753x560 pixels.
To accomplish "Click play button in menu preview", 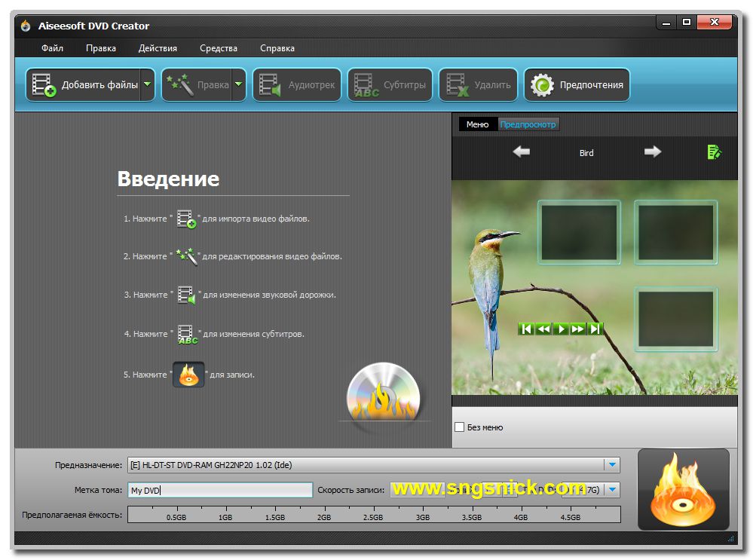I will click(x=561, y=329).
